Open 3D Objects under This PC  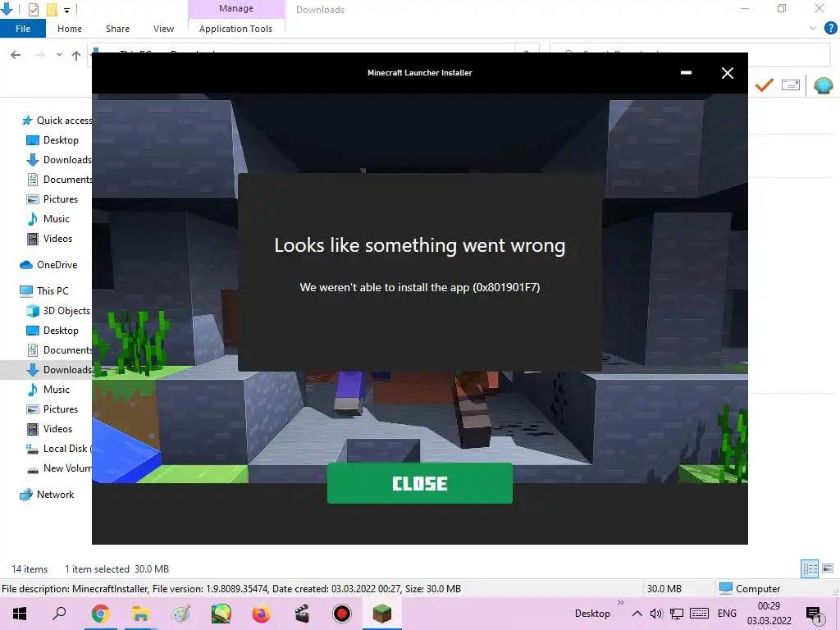point(59,311)
